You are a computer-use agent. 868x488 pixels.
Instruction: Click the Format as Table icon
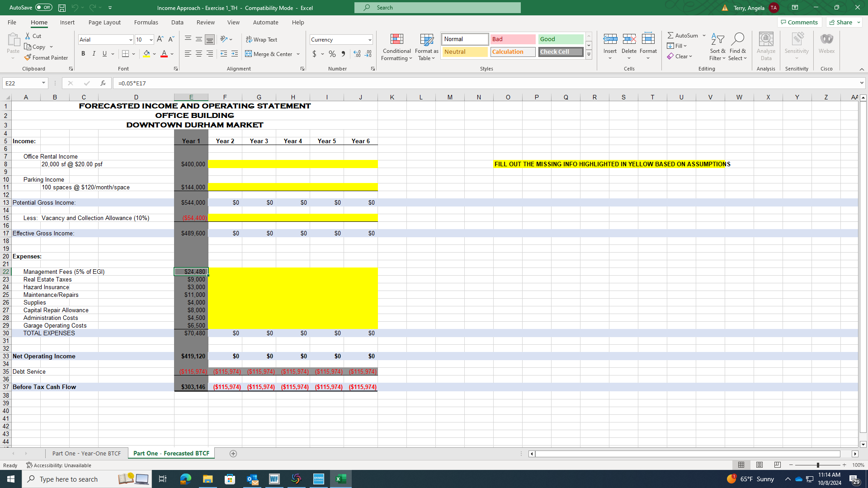click(x=426, y=47)
